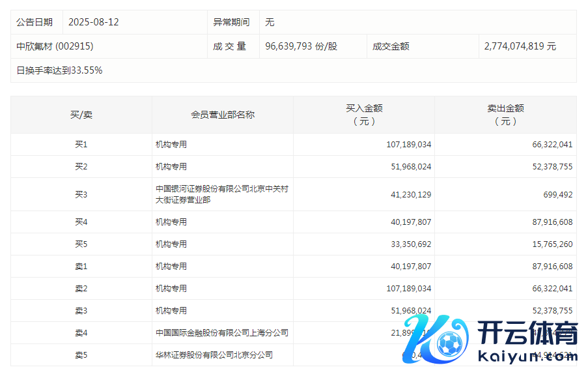Click the kaiyun.com watermark text
The width and height of the screenshot is (588, 378).
[x=527, y=356]
